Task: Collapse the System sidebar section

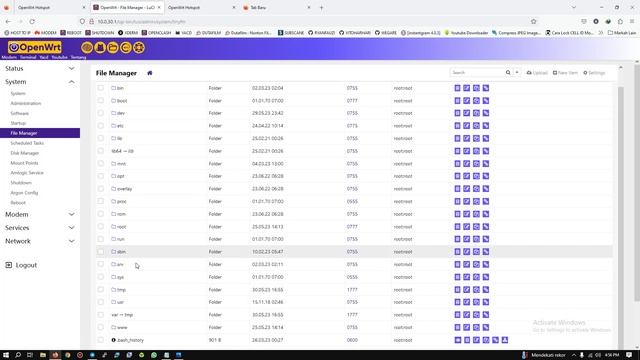Action: pyautogui.click(x=40, y=82)
